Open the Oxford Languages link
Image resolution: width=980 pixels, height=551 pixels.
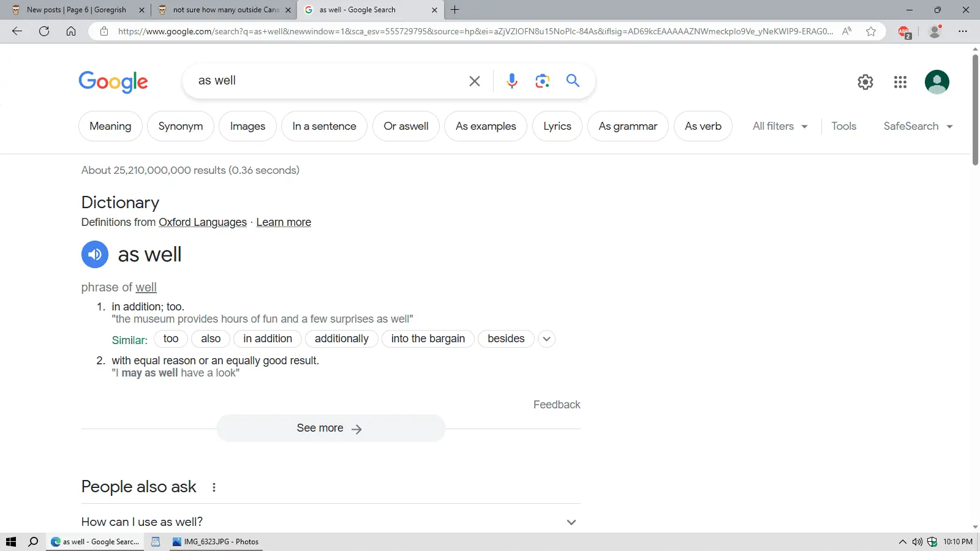coord(203,222)
